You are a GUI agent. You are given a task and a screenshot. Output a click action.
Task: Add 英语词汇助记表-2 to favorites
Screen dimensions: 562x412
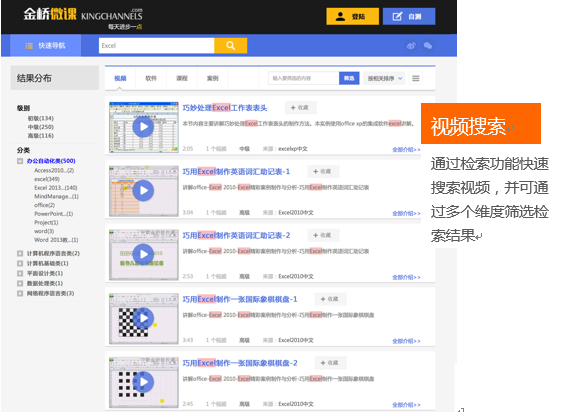pos(323,235)
